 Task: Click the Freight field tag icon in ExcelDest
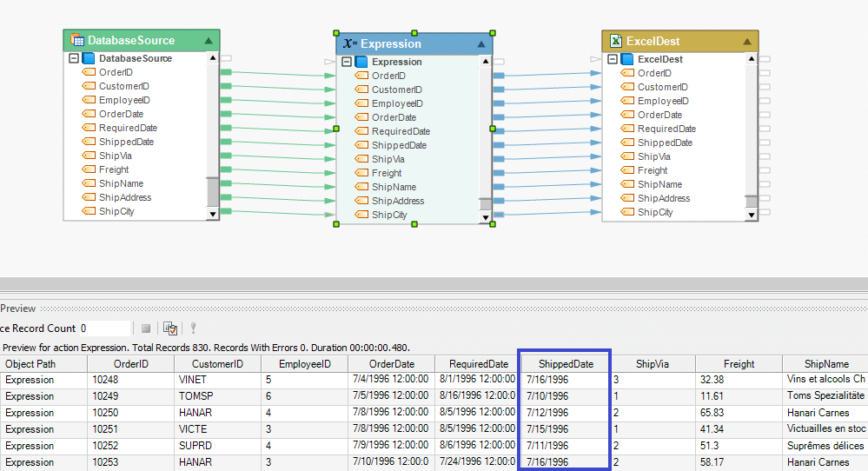pyautogui.click(x=627, y=170)
